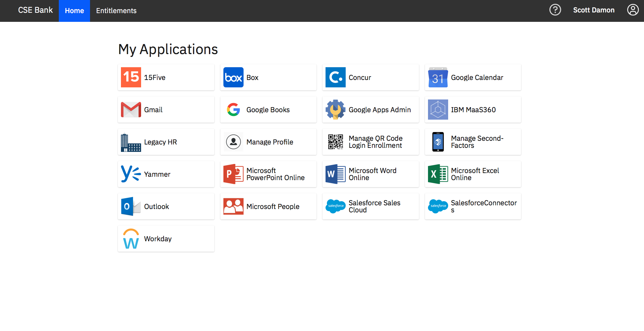Viewport: 644px width, 331px height.
Task: Click the user account avatar icon
Action: tap(633, 10)
